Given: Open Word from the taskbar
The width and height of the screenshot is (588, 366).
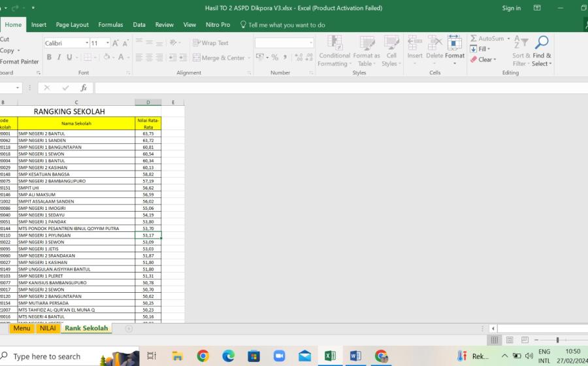Looking at the screenshot, I should pyautogui.click(x=355, y=356).
